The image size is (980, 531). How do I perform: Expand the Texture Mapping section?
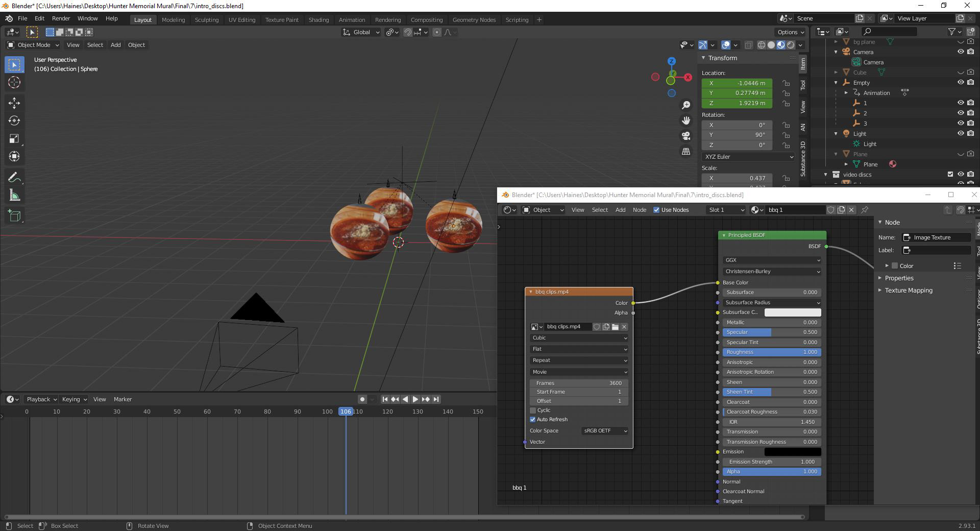(x=909, y=291)
